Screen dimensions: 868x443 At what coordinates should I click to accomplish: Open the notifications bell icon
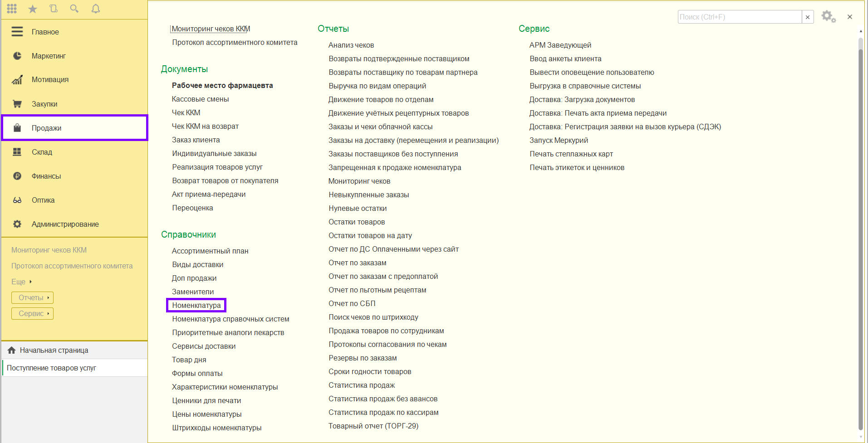(x=95, y=9)
